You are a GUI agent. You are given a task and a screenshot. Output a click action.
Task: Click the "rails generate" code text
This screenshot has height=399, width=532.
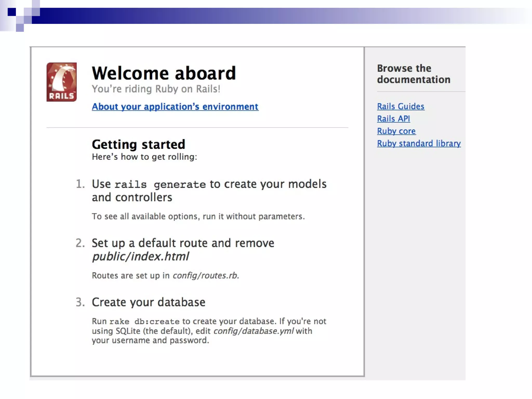160,184
